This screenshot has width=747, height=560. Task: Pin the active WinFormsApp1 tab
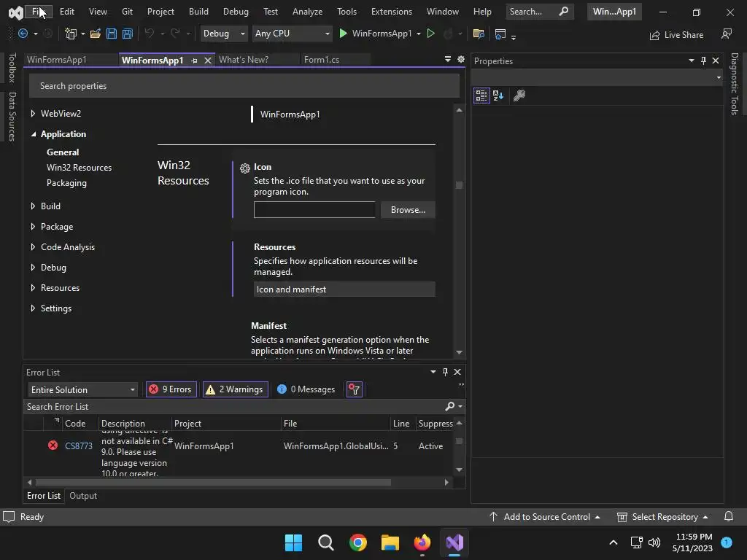(x=194, y=61)
